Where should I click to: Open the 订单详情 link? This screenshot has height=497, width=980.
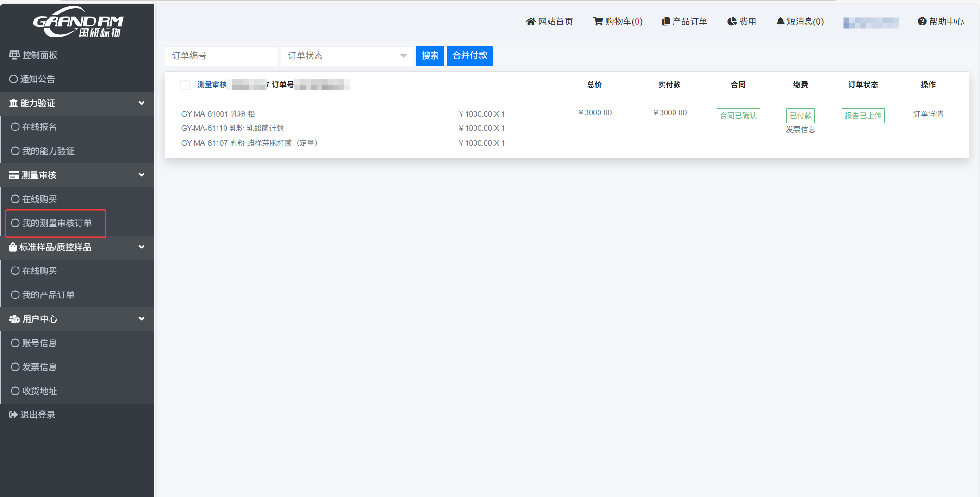click(x=928, y=114)
